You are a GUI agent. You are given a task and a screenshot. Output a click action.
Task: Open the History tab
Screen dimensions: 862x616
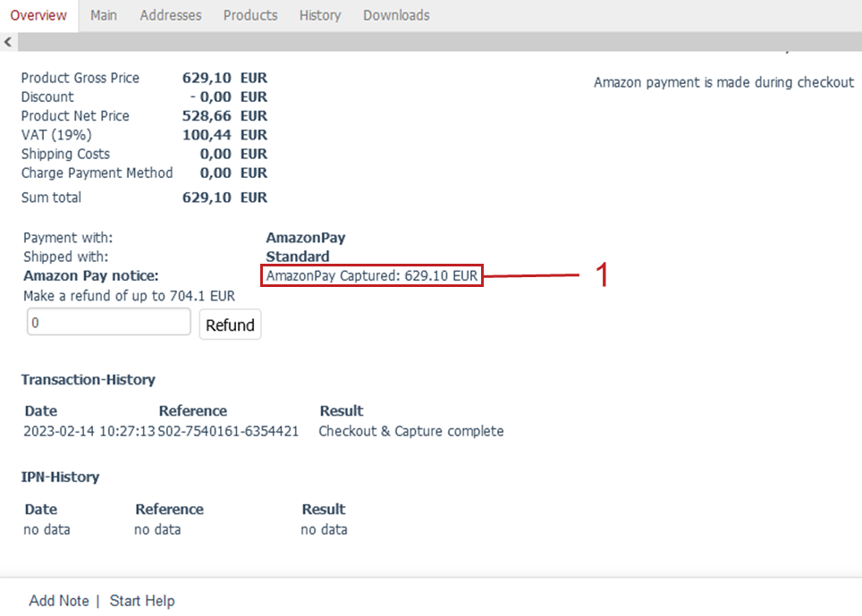tap(320, 15)
